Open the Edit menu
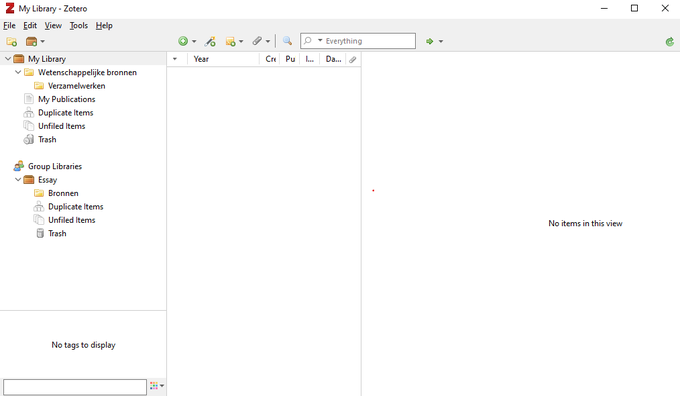 [30, 26]
